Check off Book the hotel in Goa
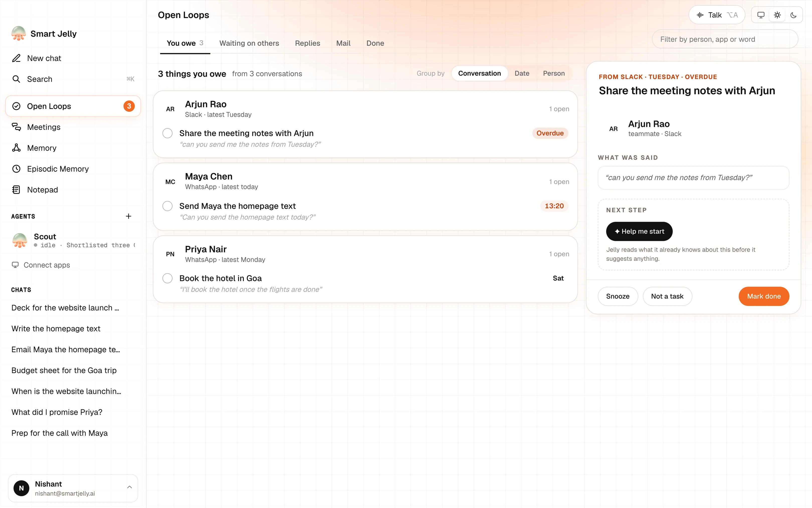The image size is (812, 508). 167,278
